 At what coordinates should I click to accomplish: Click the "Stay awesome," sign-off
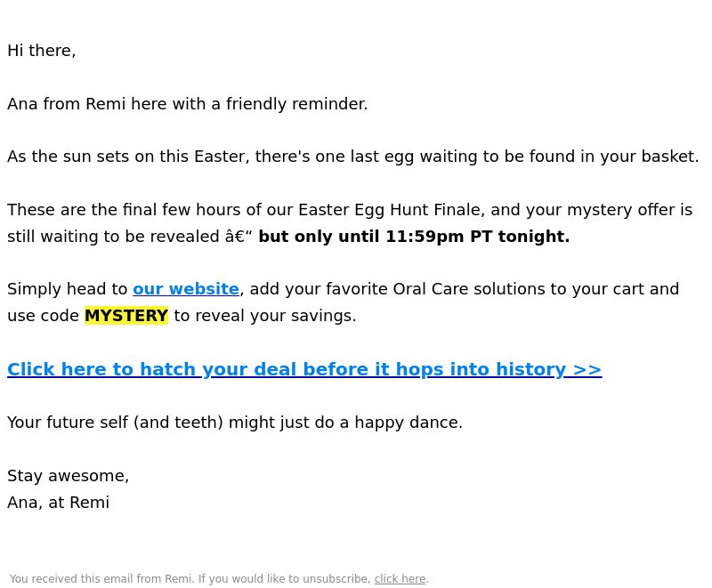(69, 476)
